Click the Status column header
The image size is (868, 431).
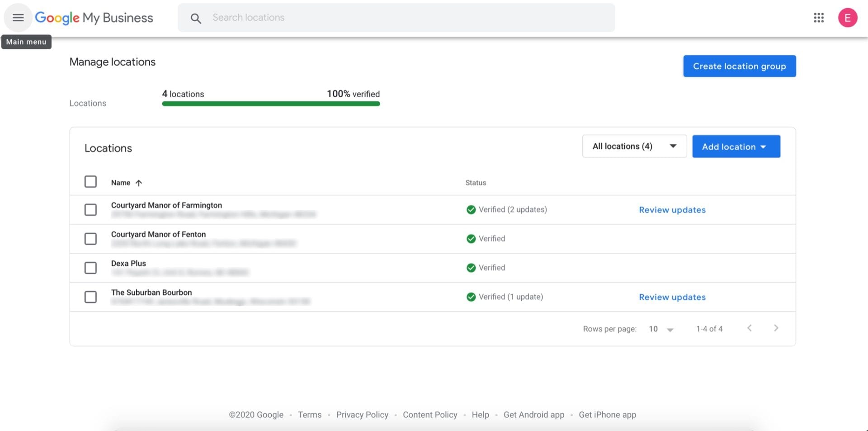(x=476, y=183)
